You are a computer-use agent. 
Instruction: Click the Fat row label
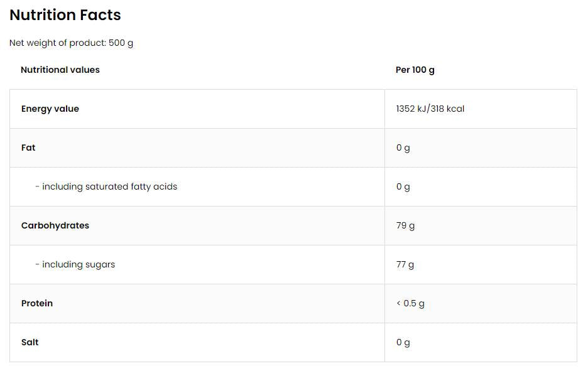[28, 148]
